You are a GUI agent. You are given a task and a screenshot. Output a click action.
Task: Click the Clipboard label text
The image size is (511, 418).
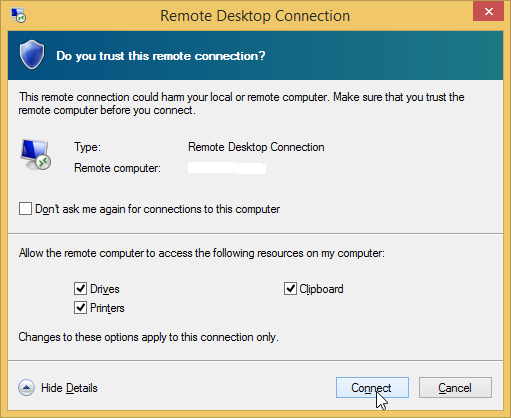pos(321,289)
